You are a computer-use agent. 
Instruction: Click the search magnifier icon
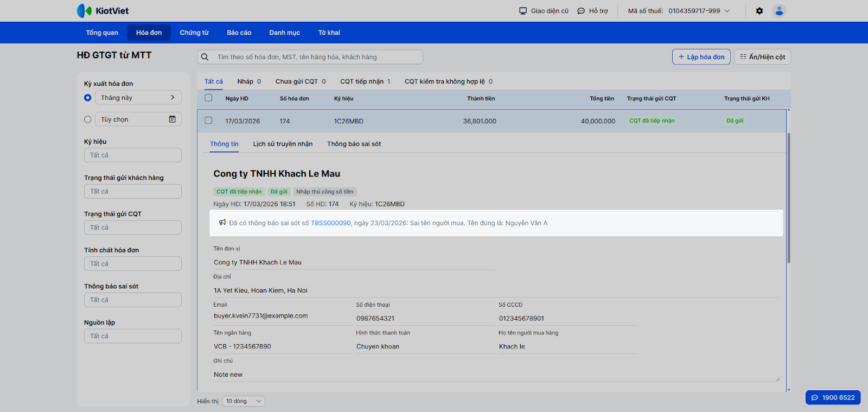205,57
